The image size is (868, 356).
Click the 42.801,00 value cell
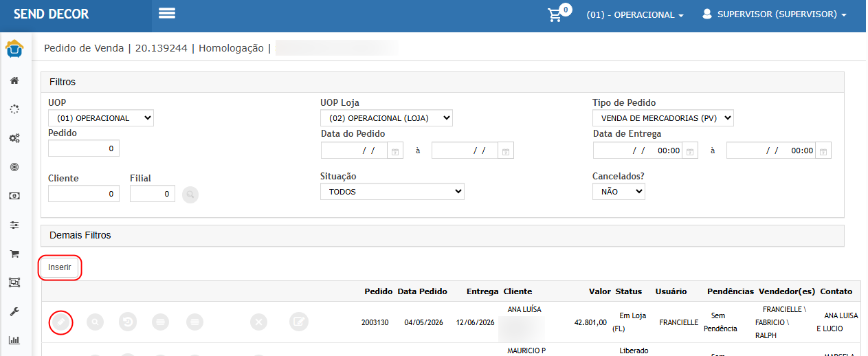(590, 322)
